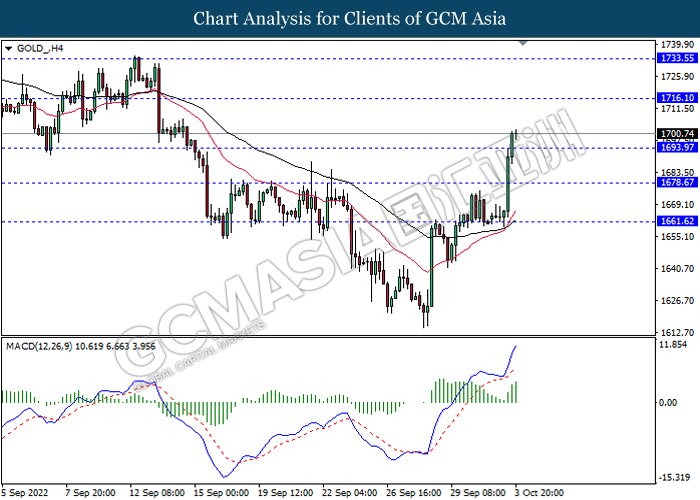Click the 3 Oct 20:00 time label
This screenshot has height=500, width=700.
coord(539,493)
